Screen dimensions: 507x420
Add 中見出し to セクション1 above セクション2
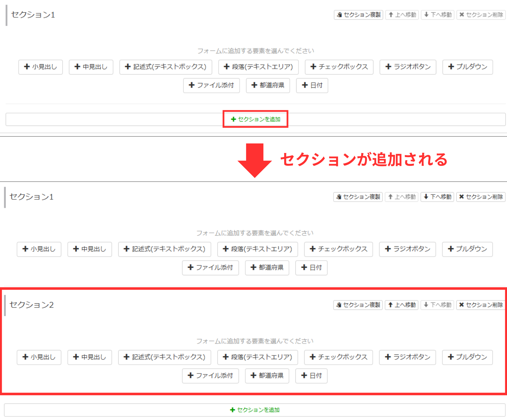coord(90,249)
